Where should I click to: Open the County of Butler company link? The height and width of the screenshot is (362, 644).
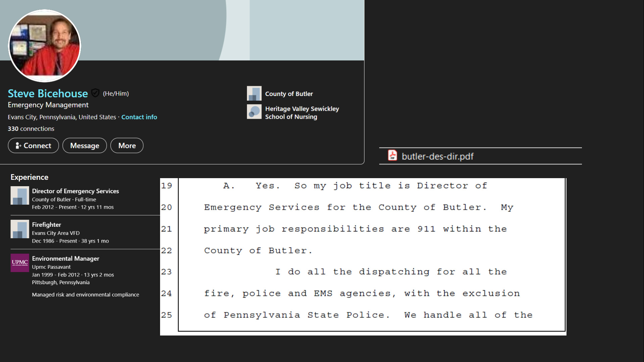[289, 94]
